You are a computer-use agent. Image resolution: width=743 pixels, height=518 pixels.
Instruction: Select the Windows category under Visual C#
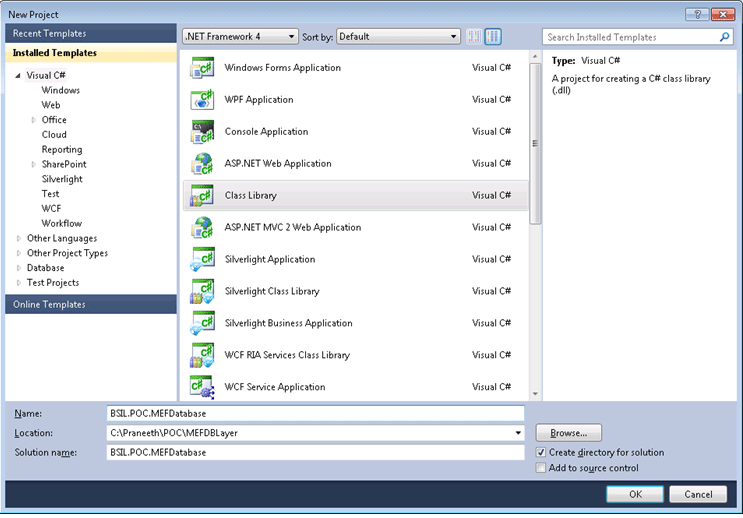click(x=61, y=90)
